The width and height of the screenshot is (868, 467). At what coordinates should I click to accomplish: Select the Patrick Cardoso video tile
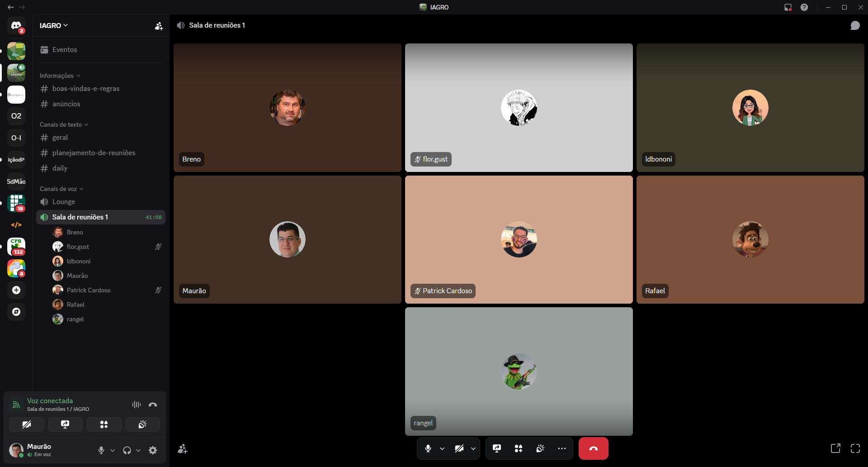click(519, 239)
